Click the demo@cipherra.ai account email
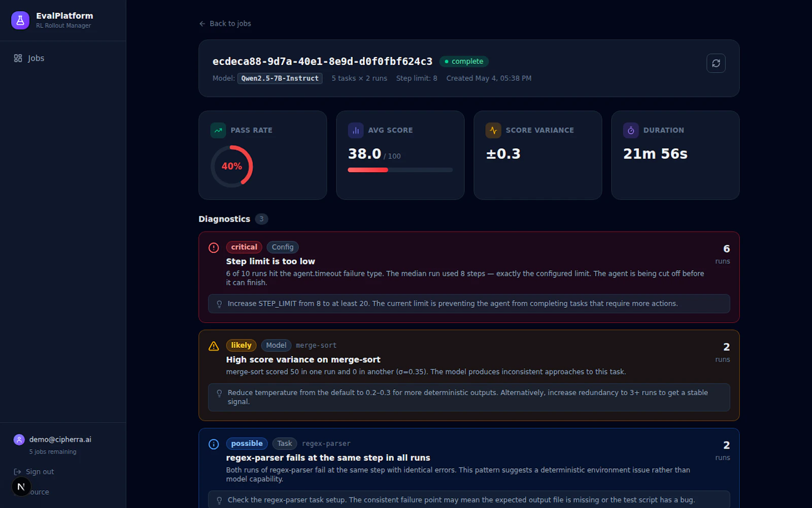 pyautogui.click(x=60, y=439)
